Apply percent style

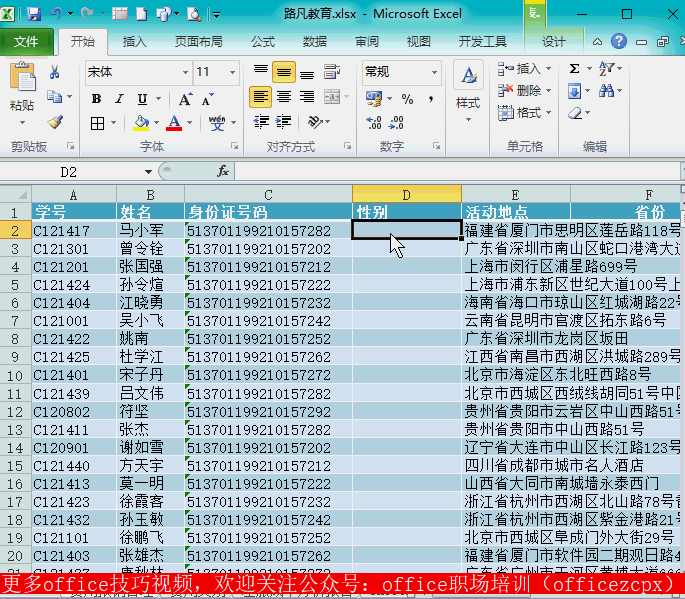[x=407, y=99]
